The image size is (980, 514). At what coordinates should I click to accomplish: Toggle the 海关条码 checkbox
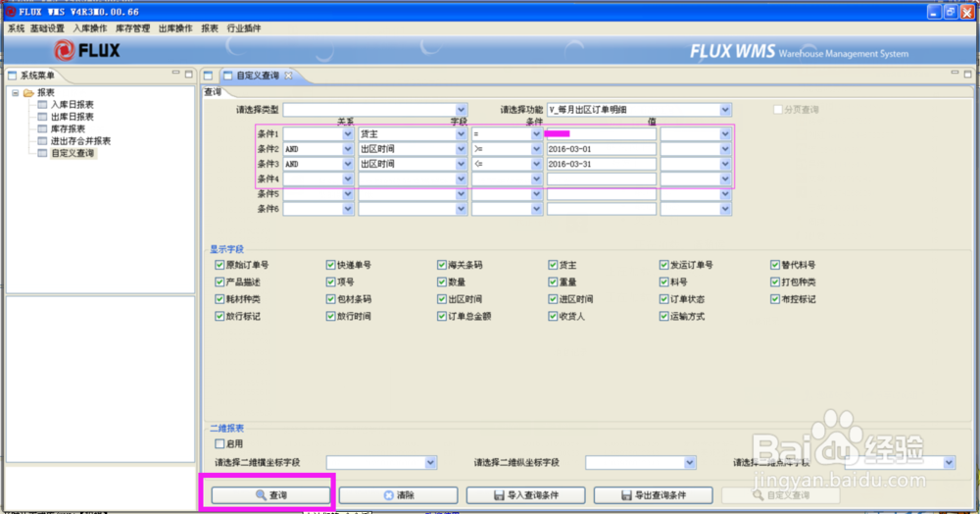click(x=442, y=265)
